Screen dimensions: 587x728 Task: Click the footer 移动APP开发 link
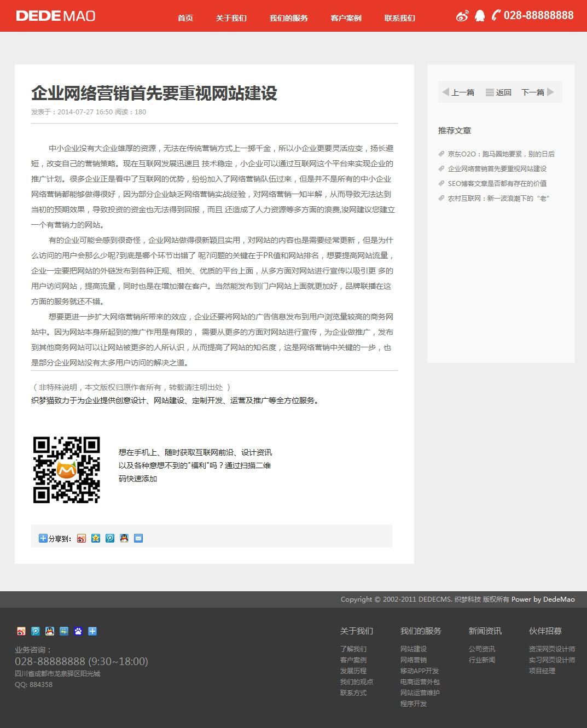419,671
